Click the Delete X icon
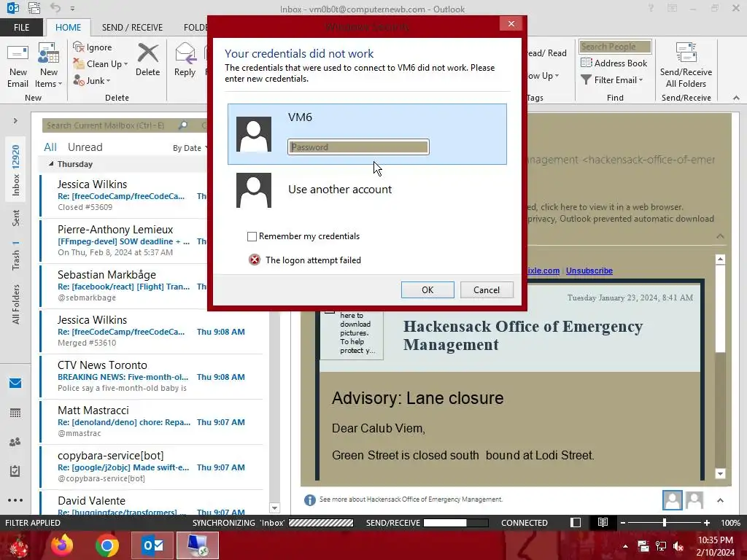Image resolution: width=747 pixels, height=560 pixels. click(x=147, y=53)
